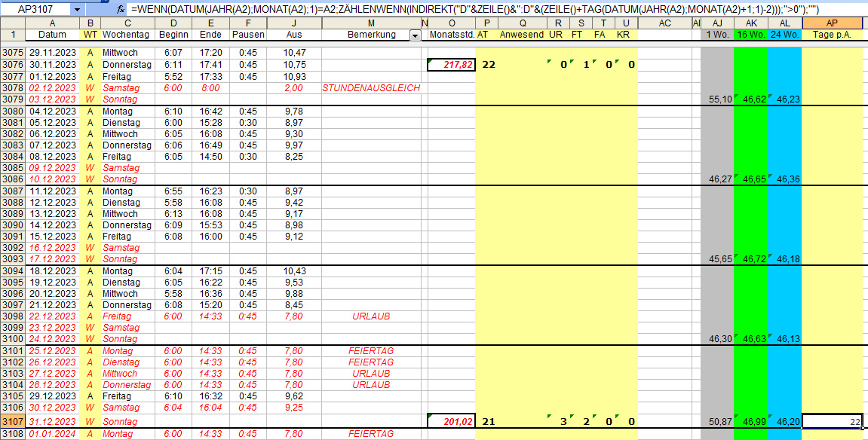Select the STUNDENAUSGLEICH remark cell

tap(371, 88)
